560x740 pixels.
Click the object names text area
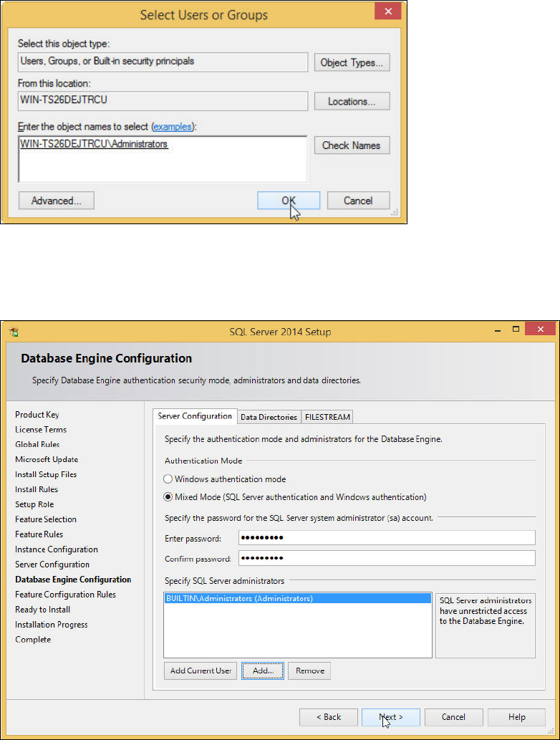point(163,159)
